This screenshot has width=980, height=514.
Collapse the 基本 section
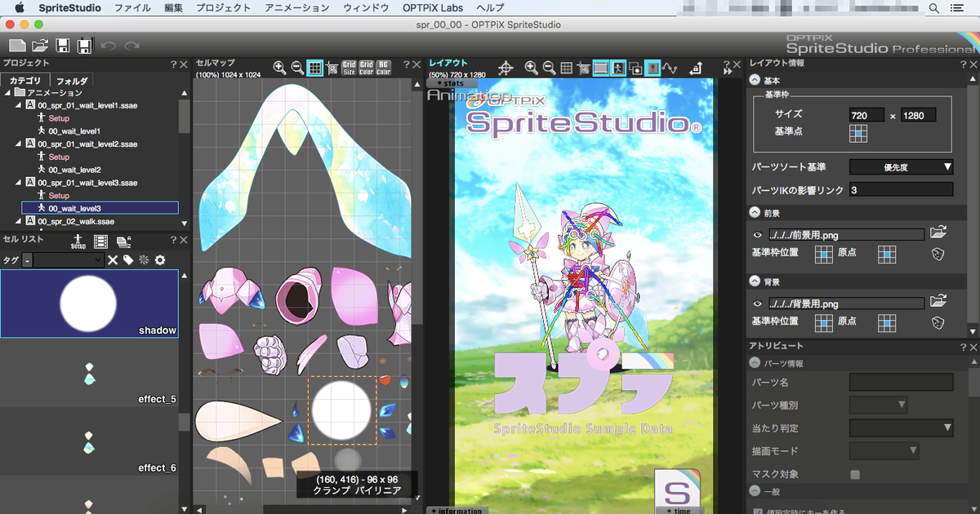755,80
